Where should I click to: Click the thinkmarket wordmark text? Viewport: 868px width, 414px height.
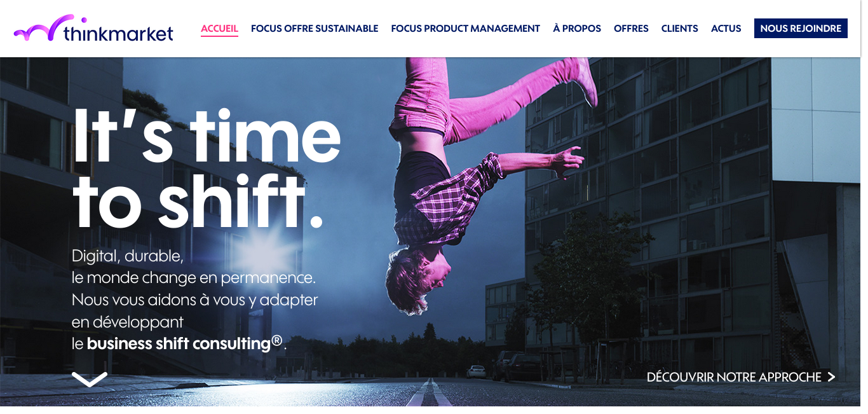tap(118, 33)
